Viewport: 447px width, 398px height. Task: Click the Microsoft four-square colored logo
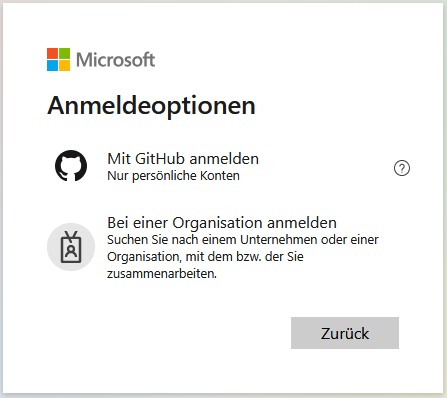coord(59,60)
